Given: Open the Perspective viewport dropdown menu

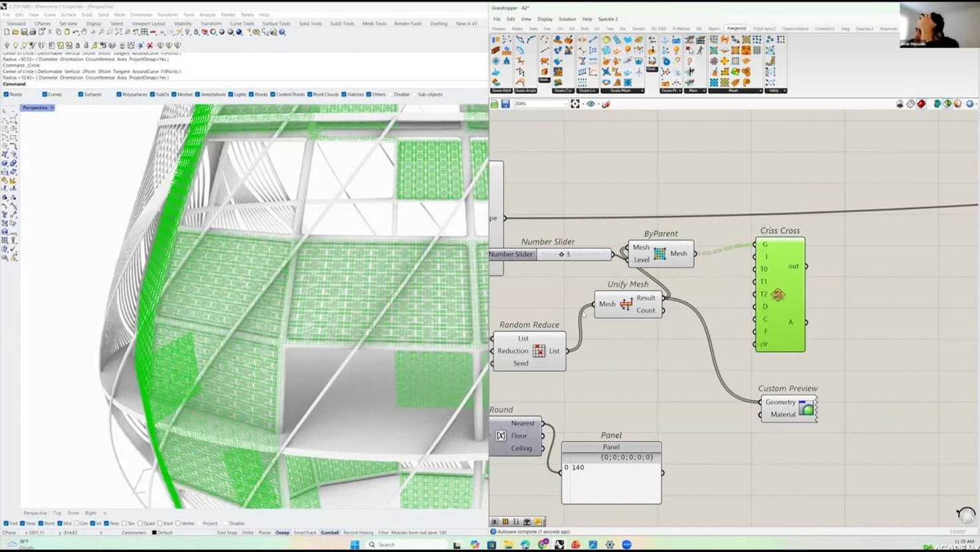Looking at the screenshot, I should [x=52, y=108].
